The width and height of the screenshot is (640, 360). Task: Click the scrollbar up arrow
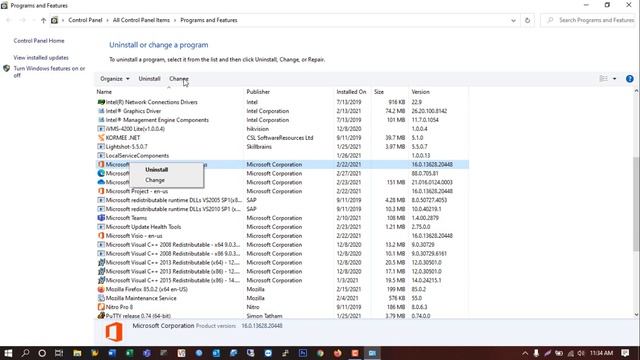[x=636, y=91]
